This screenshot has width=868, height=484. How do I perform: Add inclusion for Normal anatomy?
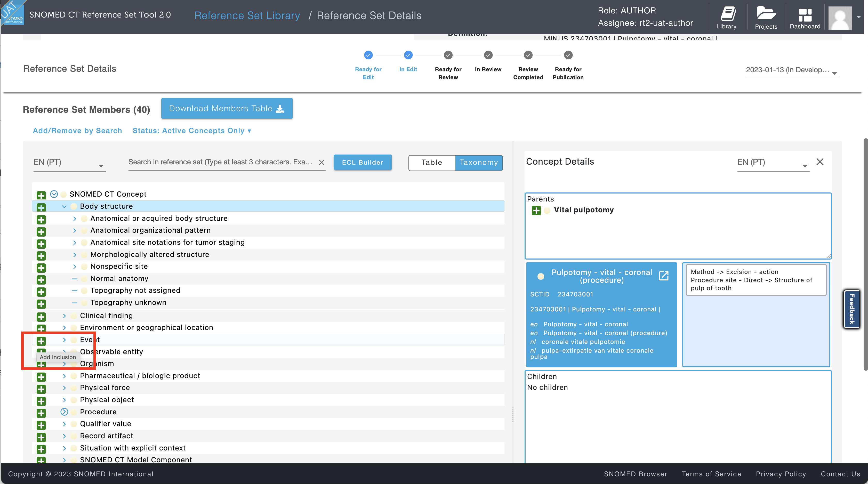pyautogui.click(x=41, y=280)
